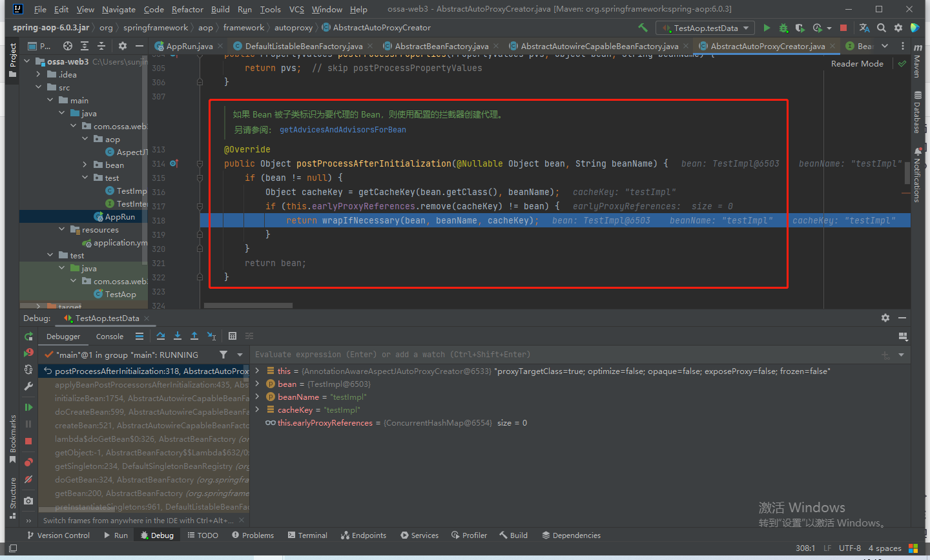Toggle Mute Breakpoints in Debug panel
Screen dimensions: 930x560
tap(28, 479)
